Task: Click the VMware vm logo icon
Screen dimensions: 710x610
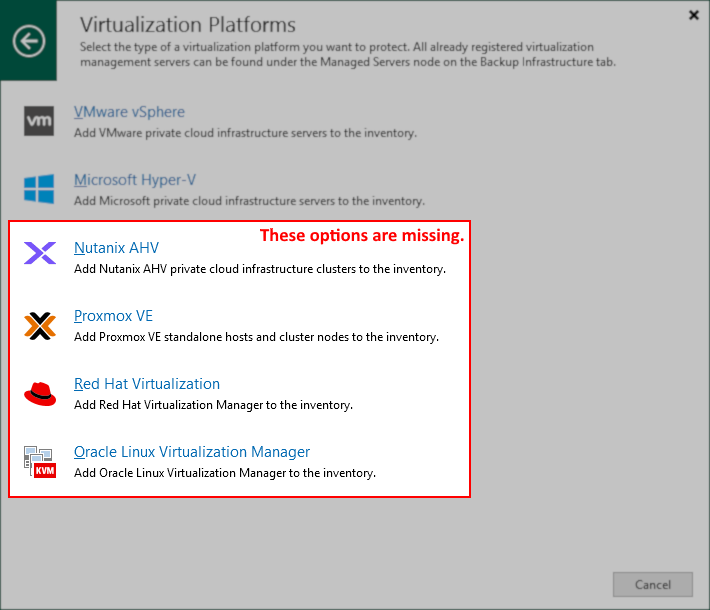Action: coord(39,121)
